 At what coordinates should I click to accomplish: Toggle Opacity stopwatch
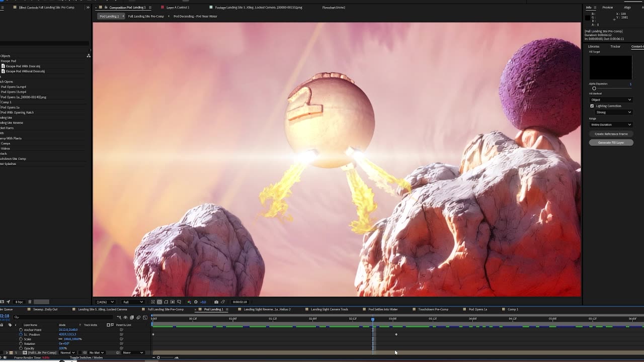pyautogui.click(x=21, y=348)
